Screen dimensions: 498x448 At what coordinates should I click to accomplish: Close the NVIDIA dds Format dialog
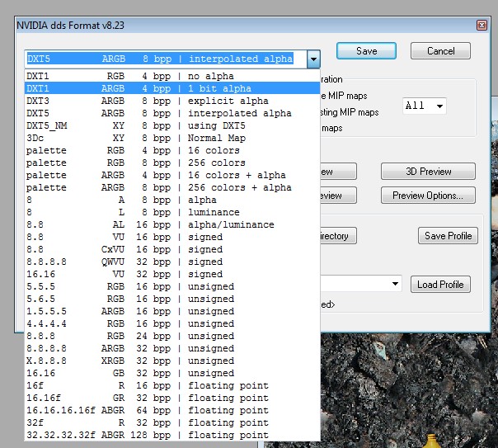click(482, 25)
